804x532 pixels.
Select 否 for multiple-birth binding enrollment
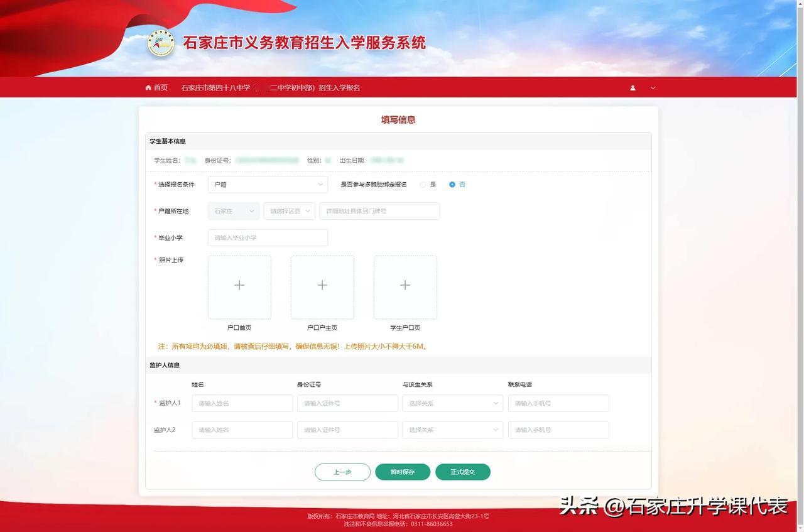(x=452, y=184)
